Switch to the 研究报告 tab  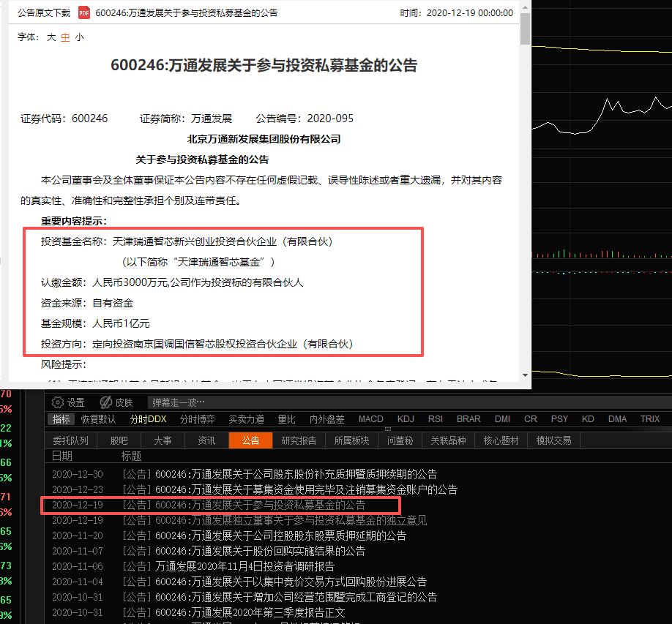coord(299,440)
